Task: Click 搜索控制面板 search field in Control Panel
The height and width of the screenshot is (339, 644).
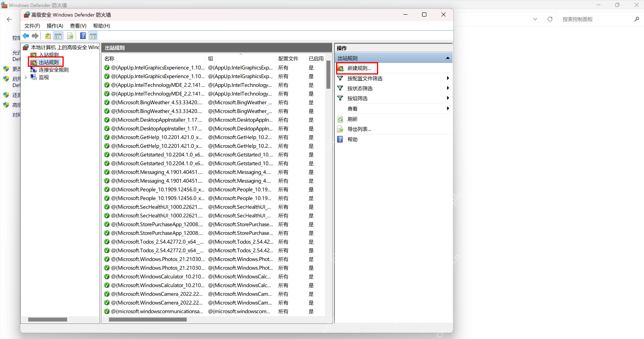Action: 596,19
